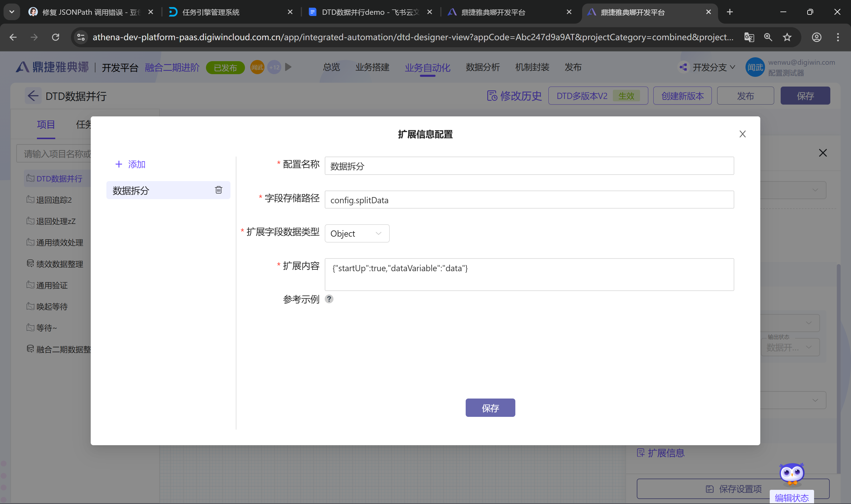Open the Chrome three-dot menu
This screenshot has height=504, width=851.
click(x=838, y=37)
